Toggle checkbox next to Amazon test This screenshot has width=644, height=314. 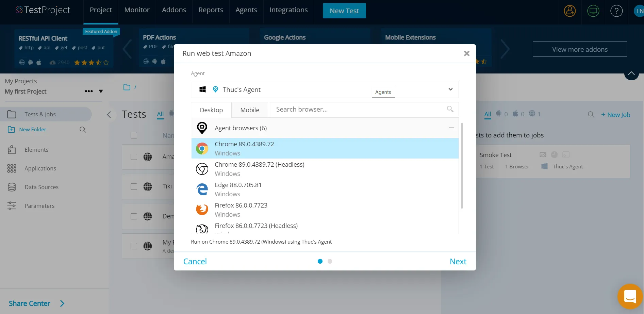pyautogui.click(x=134, y=157)
